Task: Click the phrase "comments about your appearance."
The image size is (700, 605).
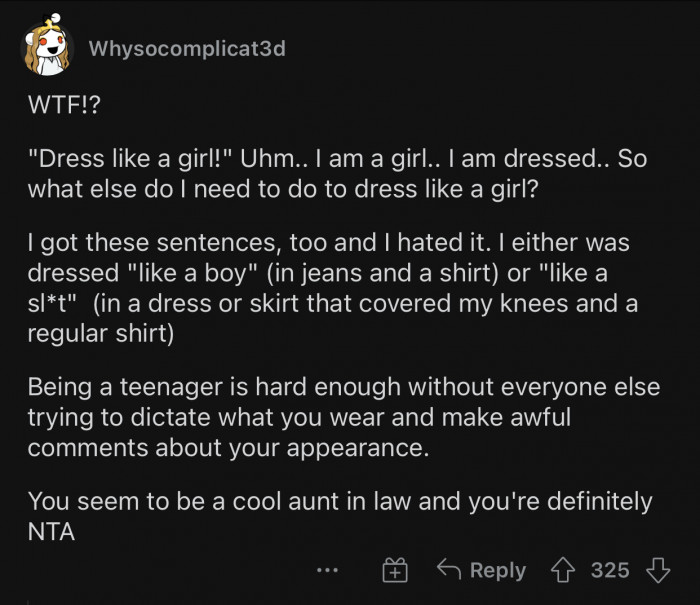Action: pyautogui.click(x=229, y=447)
